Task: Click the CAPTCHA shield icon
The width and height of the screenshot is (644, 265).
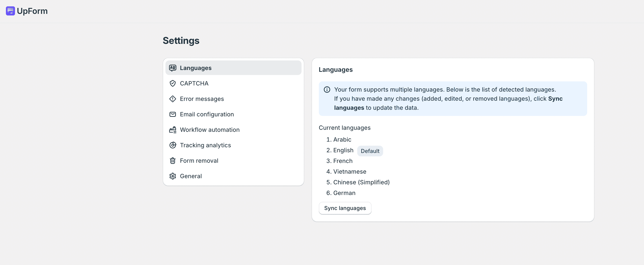Action: [x=172, y=83]
